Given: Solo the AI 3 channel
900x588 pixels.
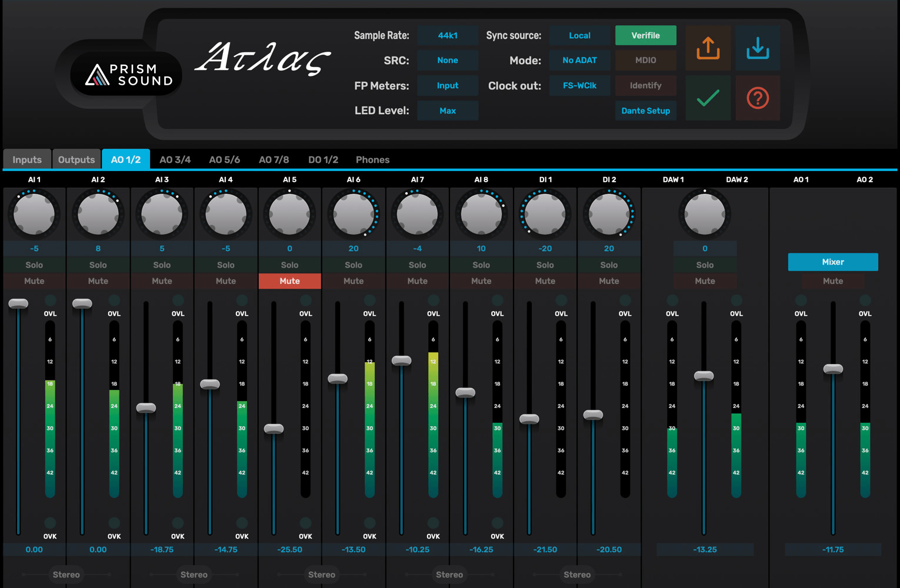Looking at the screenshot, I should tap(162, 265).
